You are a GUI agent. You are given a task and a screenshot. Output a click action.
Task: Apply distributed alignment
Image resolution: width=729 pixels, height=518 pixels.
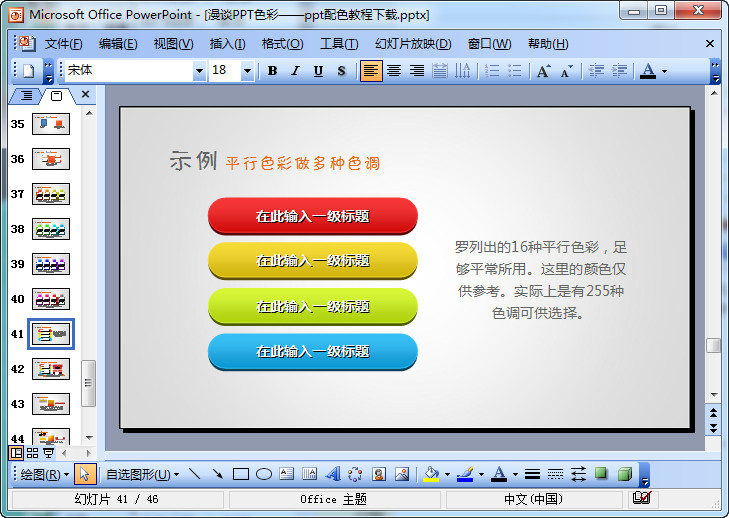439,71
